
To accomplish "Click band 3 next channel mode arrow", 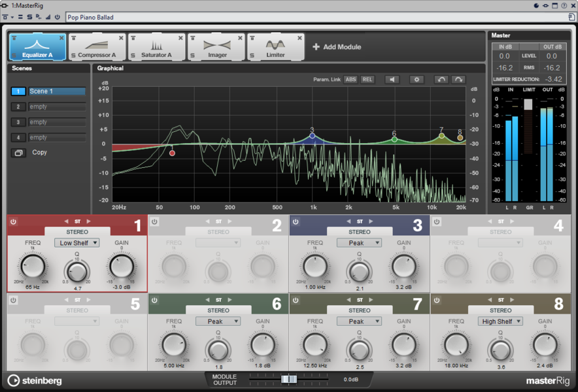I will pos(371,221).
